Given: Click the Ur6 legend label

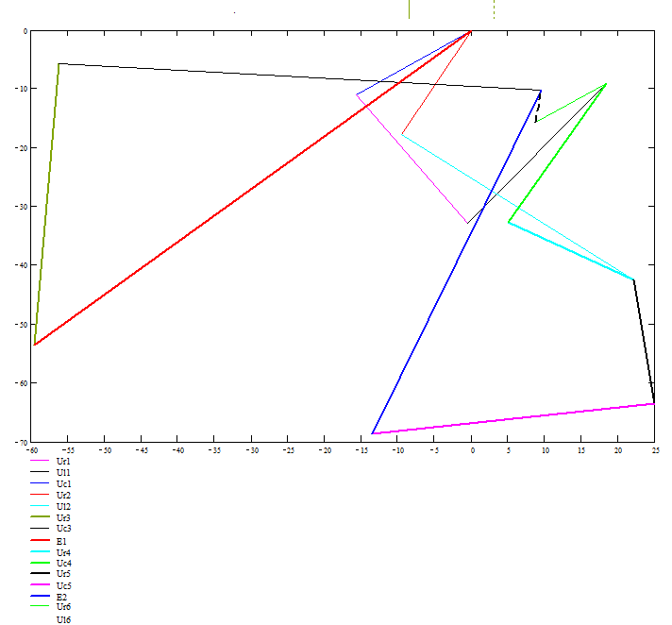Looking at the screenshot, I should 63,606.
